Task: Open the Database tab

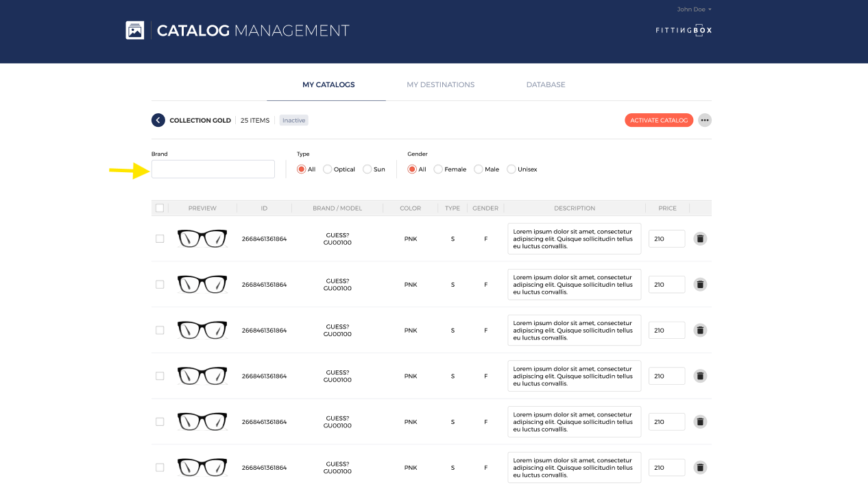Action: 546,85
